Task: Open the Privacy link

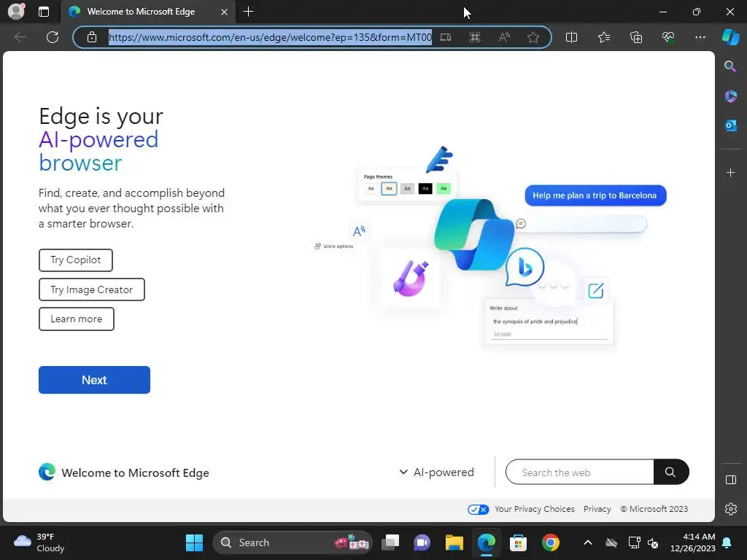Action: pyautogui.click(x=597, y=509)
